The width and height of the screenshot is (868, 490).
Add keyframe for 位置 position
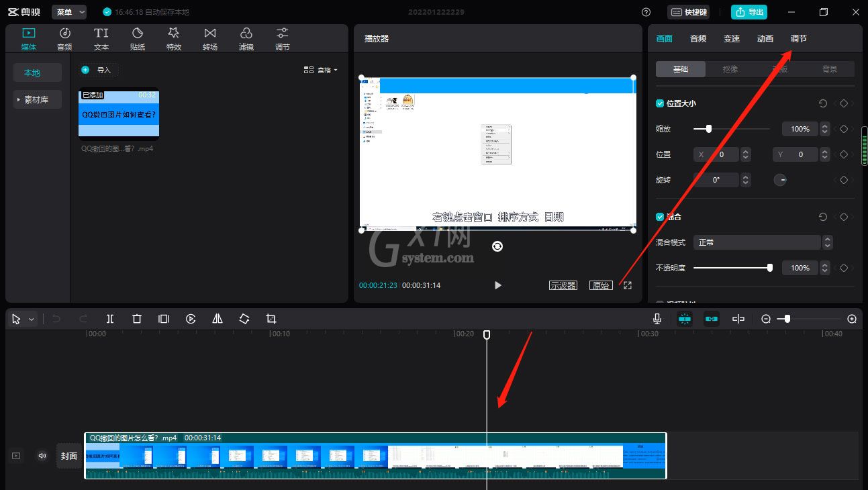844,154
